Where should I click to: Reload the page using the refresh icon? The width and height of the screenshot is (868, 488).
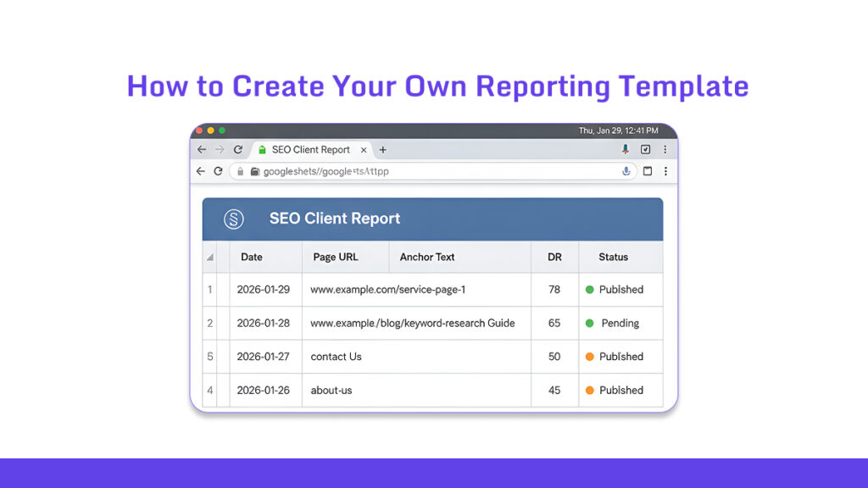(239, 149)
